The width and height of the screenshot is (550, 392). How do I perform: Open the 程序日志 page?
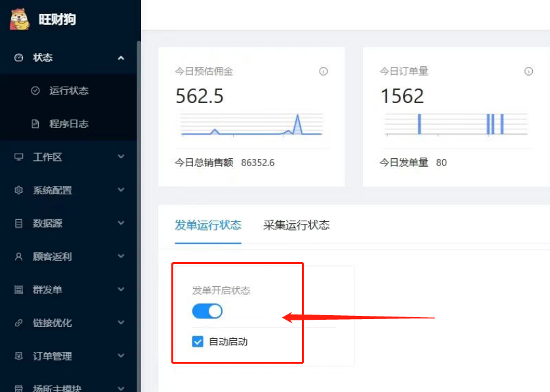68,123
